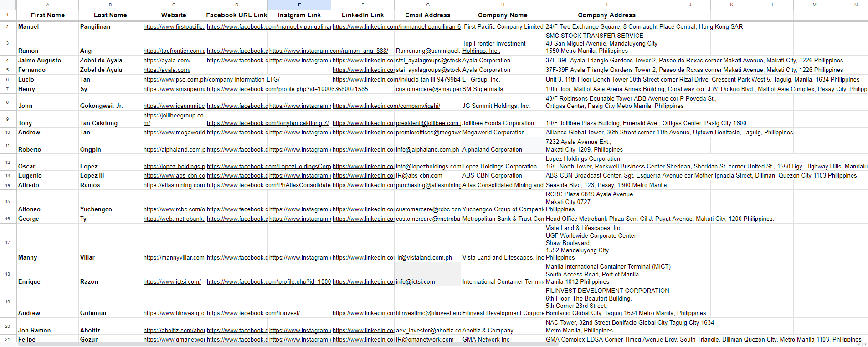Screen dimensions: 868x347
Task: Select the "LT Group, Inc." company cell
Action: (503, 80)
